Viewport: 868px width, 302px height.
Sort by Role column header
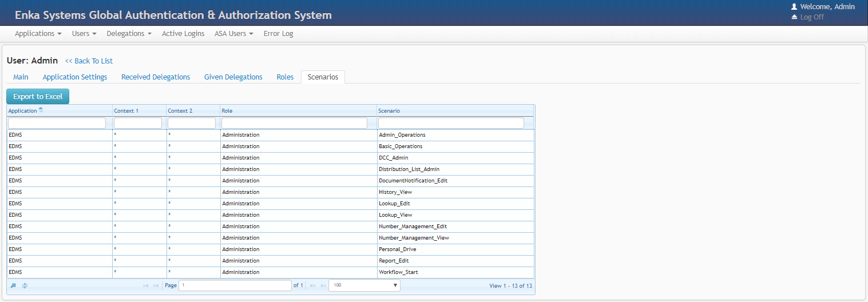298,110
